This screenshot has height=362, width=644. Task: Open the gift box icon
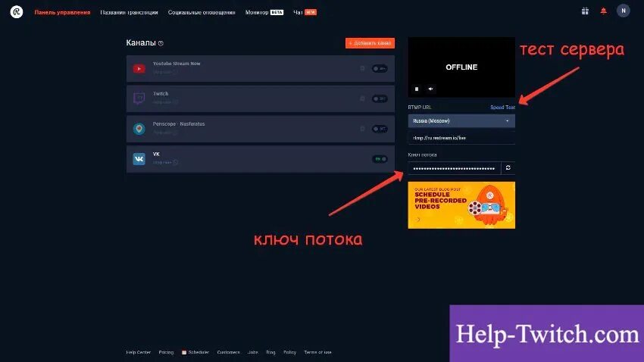[x=585, y=11]
